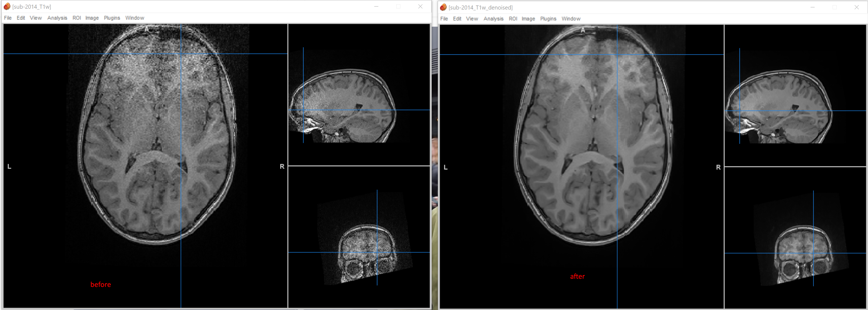Open Plugins menu in left viewer
Screen dimensions: 868x310
coord(112,18)
